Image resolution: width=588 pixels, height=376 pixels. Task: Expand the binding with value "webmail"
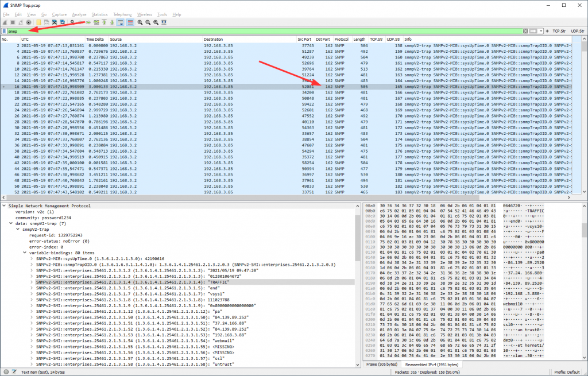[32, 341]
